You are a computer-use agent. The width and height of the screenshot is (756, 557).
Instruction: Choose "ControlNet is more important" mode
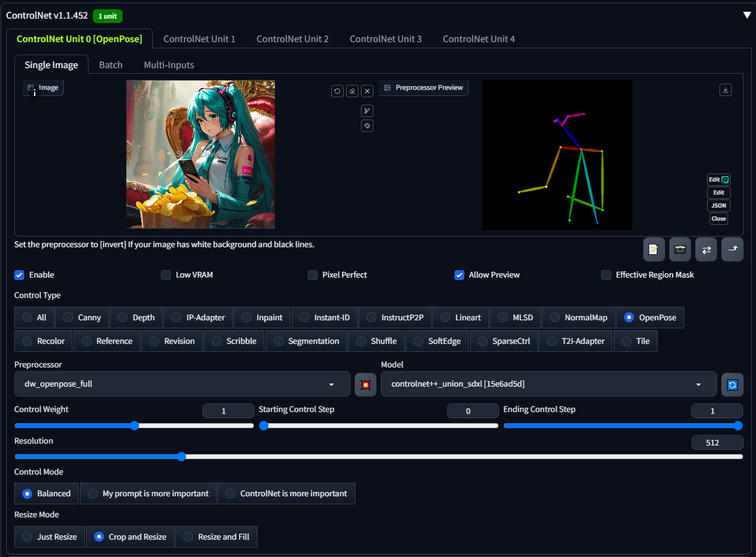click(230, 494)
